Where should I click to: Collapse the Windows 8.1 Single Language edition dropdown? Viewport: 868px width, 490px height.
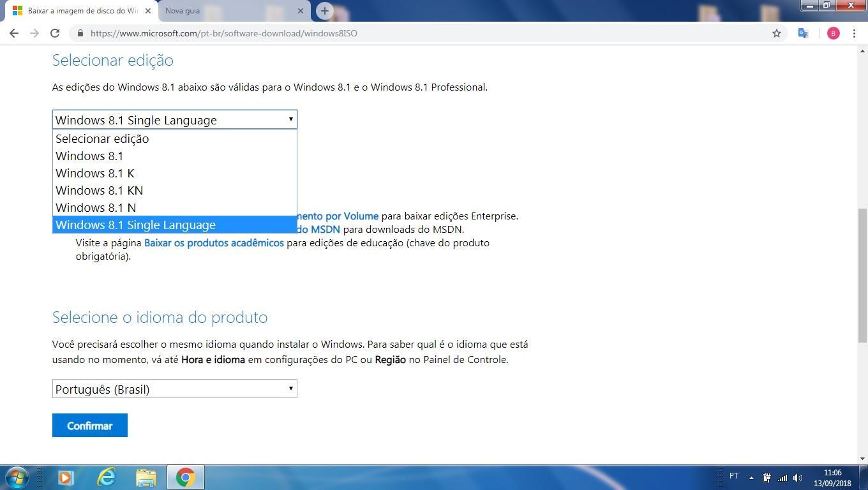click(174, 119)
